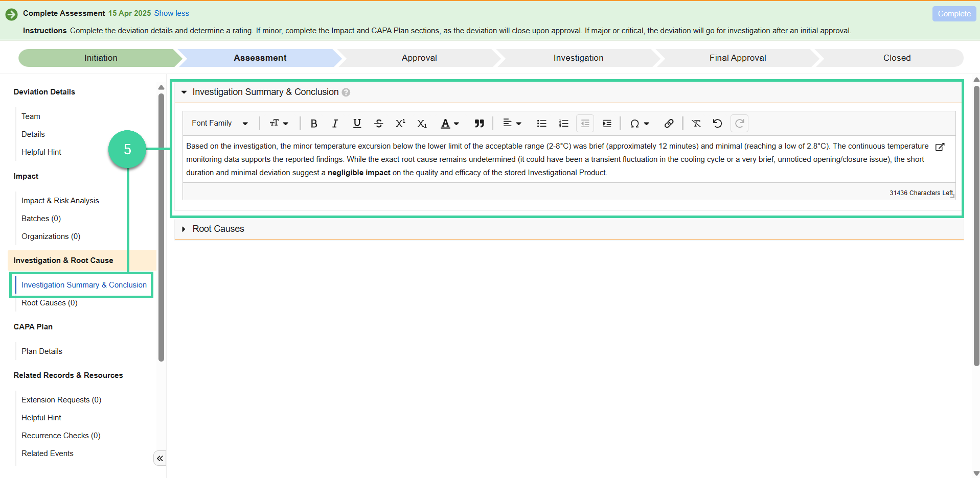Open the text color picker
The width and height of the screenshot is (980, 478).
(450, 124)
